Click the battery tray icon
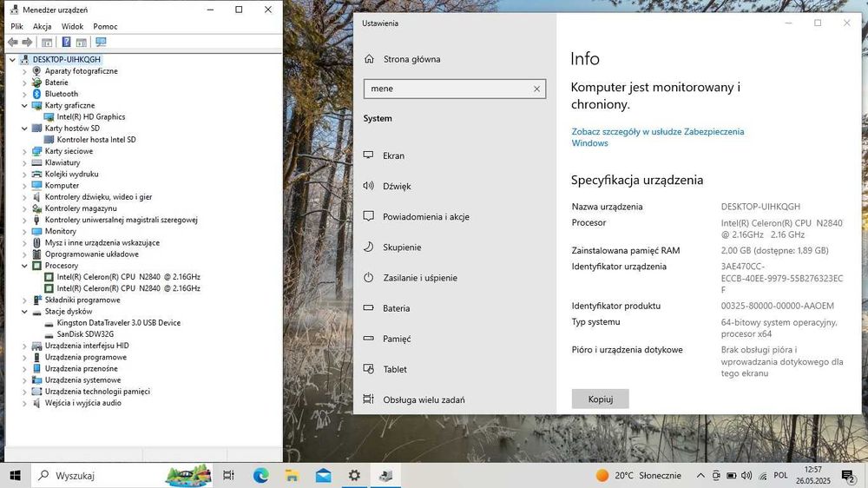Image resolution: width=868 pixels, height=488 pixels. 731,475
